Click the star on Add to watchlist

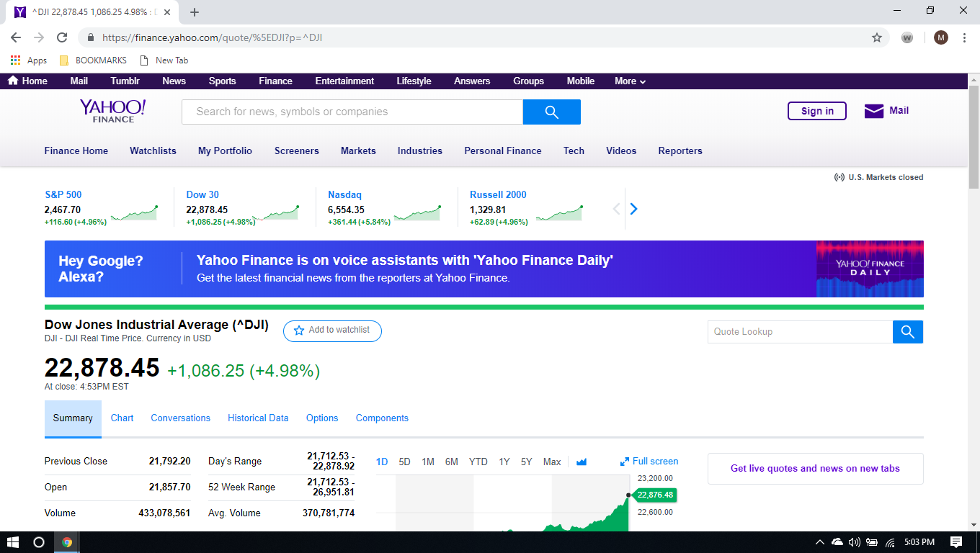[x=299, y=331]
